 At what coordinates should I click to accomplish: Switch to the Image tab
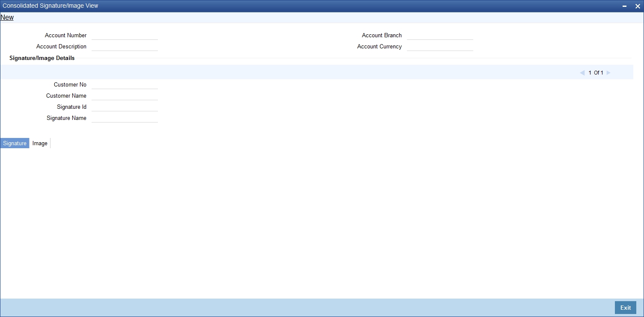[x=39, y=143]
